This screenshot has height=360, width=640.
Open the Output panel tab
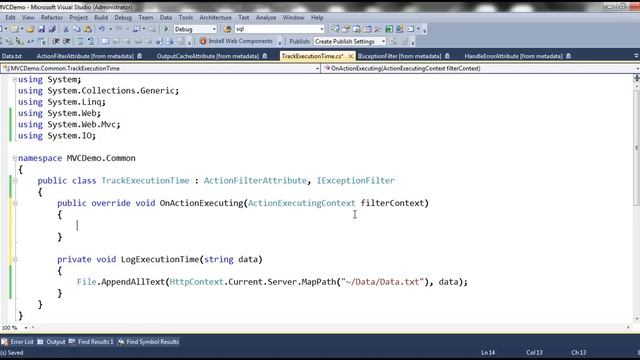tap(51, 342)
